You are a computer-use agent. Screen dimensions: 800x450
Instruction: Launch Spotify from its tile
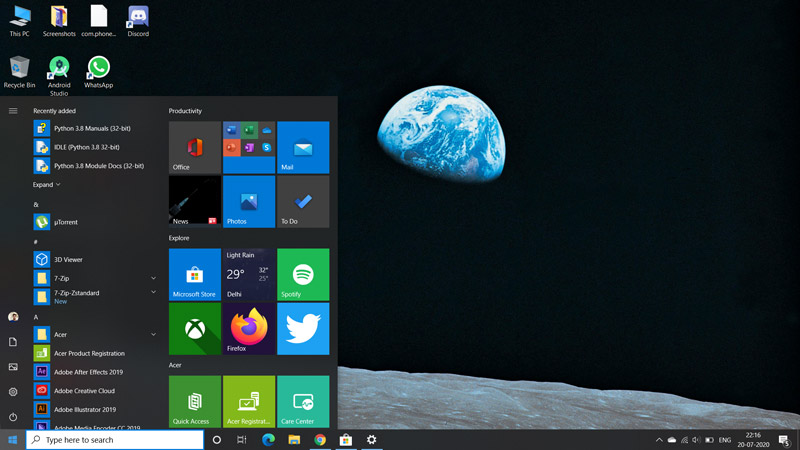[303, 274]
